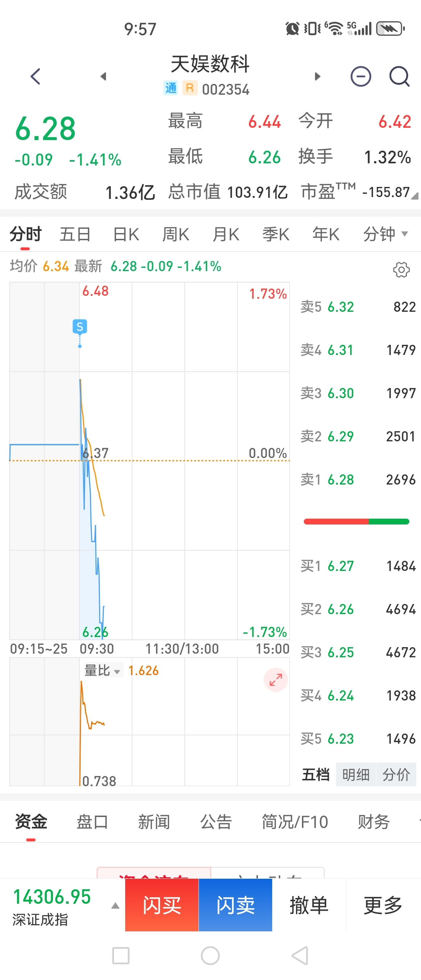
Task: Switch to the 日K chart tab
Action: pyautogui.click(x=126, y=234)
